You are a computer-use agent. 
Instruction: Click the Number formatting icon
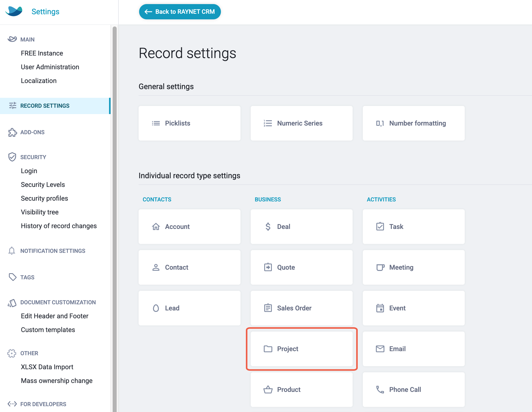[x=380, y=123]
